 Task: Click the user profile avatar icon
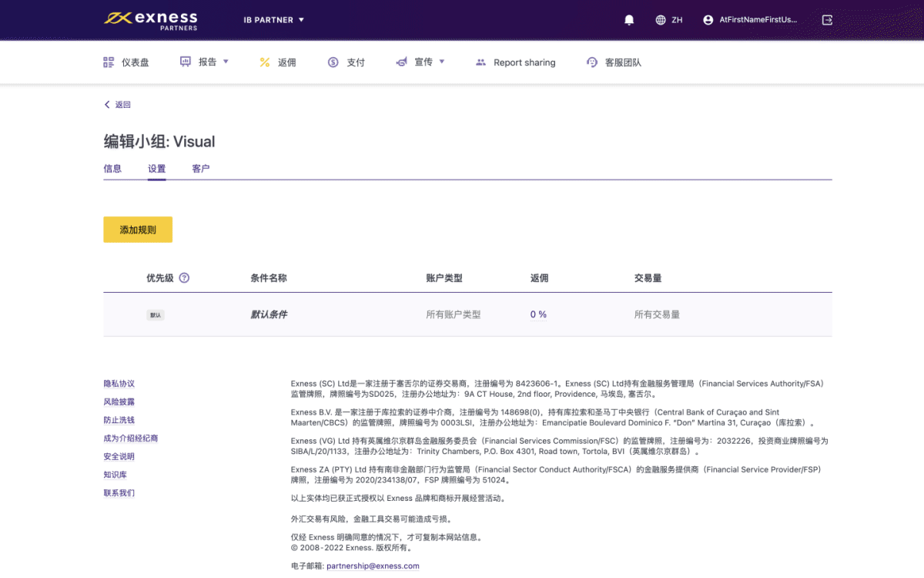point(708,20)
